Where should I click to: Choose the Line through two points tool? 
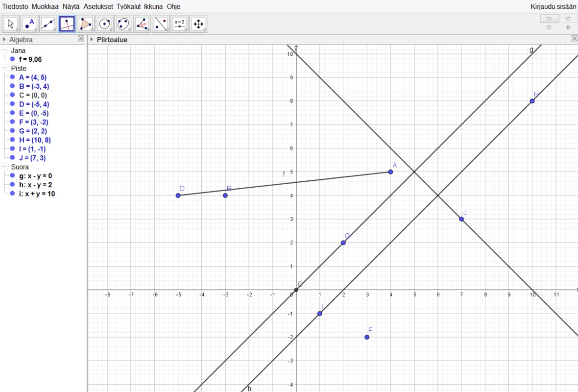click(48, 24)
